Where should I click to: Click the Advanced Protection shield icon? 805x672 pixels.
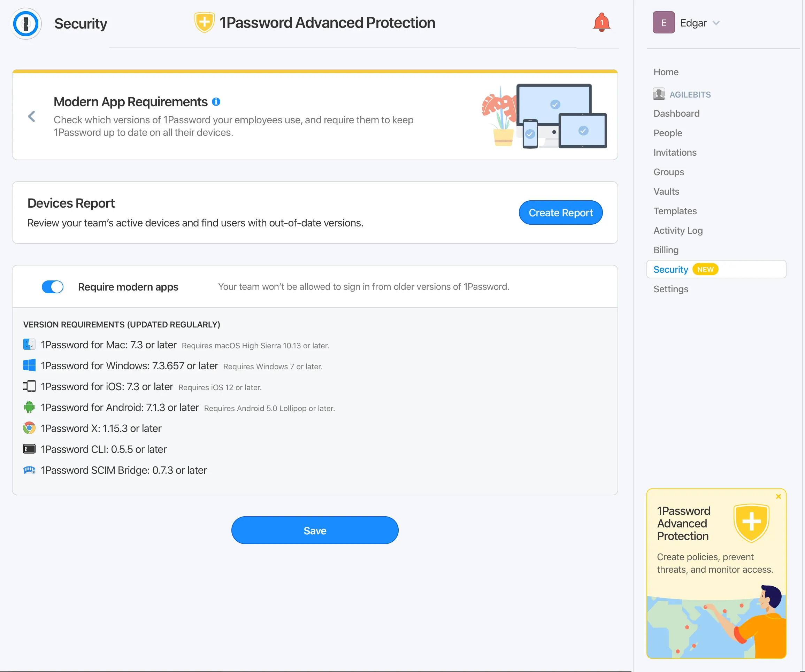[x=205, y=23]
